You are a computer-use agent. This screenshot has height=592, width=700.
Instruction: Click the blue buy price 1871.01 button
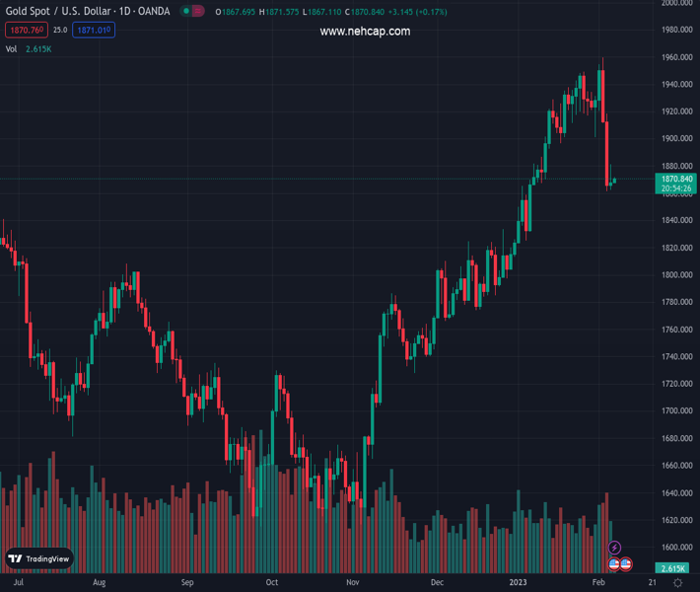tap(94, 31)
